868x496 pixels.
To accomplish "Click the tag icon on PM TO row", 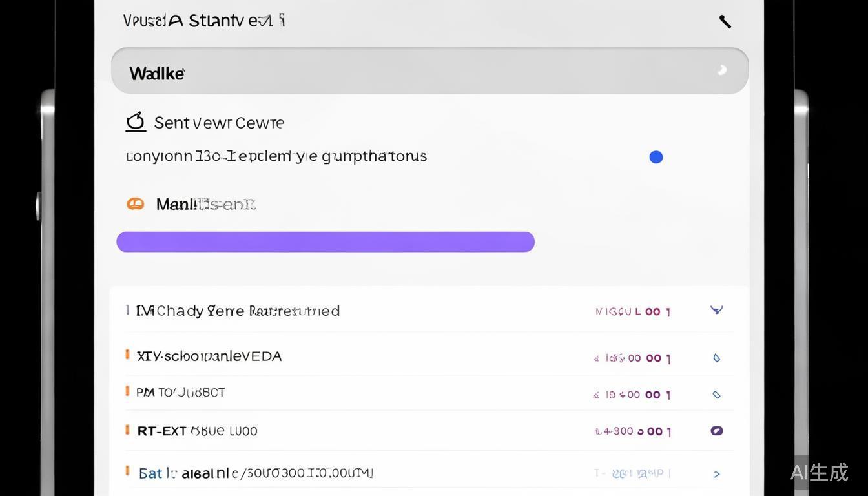I will point(716,395).
